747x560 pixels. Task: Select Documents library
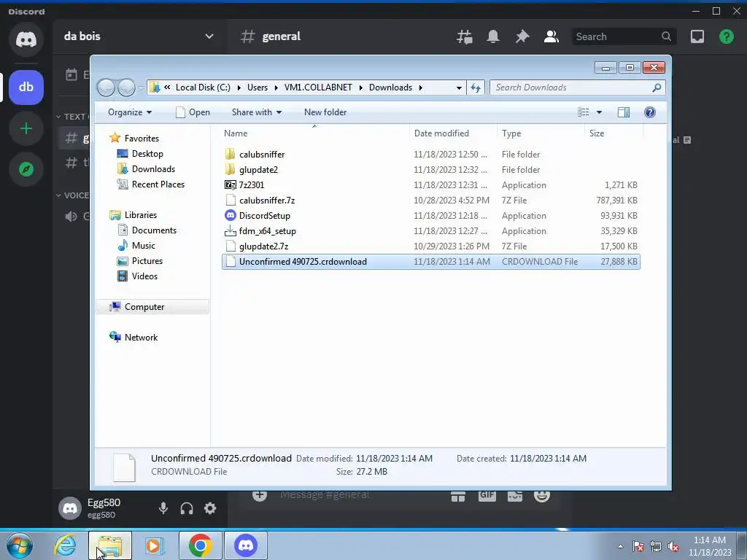click(x=154, y=230)
